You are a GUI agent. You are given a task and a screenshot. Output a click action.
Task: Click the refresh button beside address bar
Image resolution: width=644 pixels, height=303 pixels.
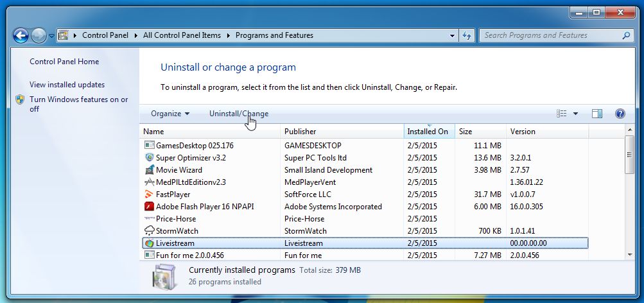(467, 35)
